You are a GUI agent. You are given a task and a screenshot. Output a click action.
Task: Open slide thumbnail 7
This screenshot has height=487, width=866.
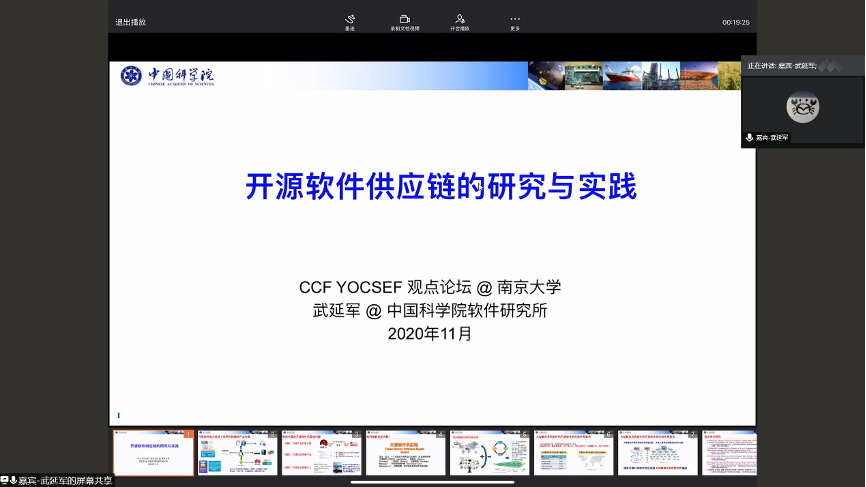coord(657,453)
